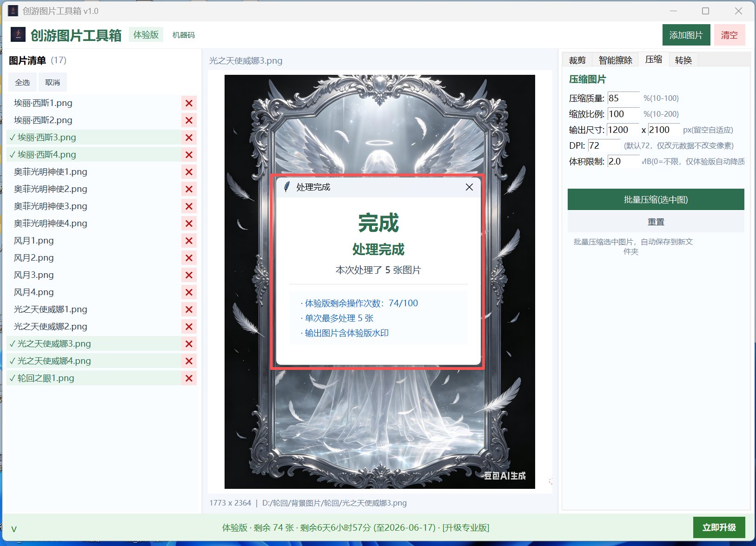Click the 体积限制 input field
Image resolution: width=756 pixels, height=546 pixels.
[623, 162]
